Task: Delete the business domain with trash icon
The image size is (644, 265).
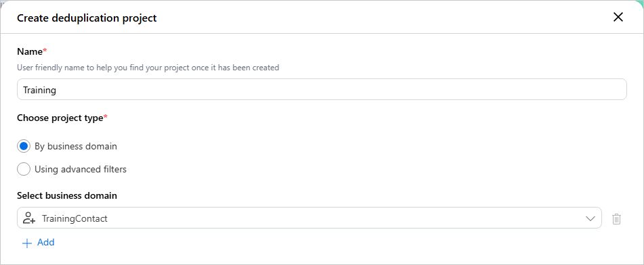Action: 616,218
